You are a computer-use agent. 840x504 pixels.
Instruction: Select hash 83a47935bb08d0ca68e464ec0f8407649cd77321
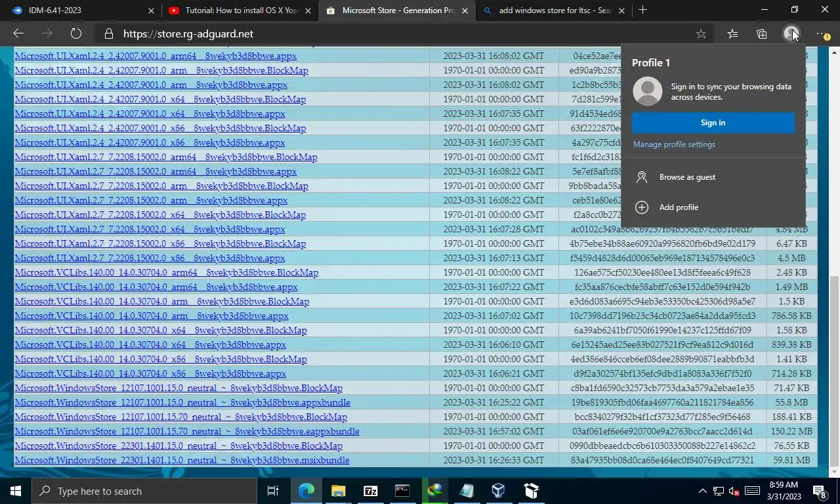[x=662, y=460]
